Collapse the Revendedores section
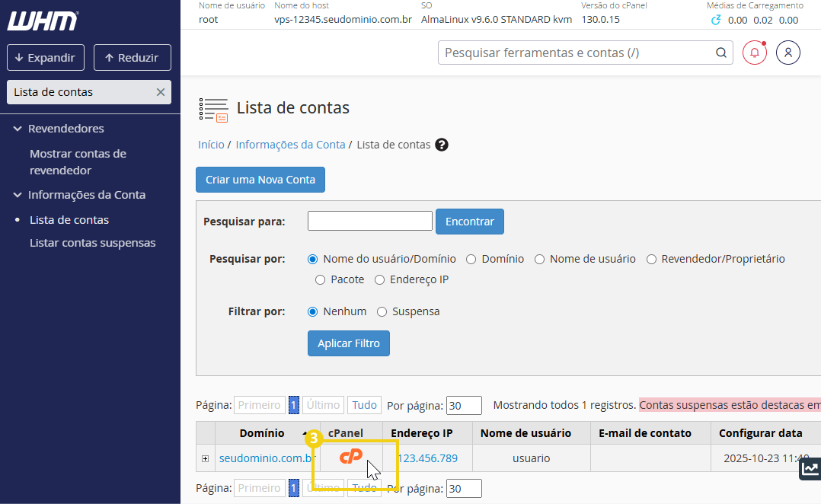The height and width of the screenshot is (504, 821). pos(18,129)
